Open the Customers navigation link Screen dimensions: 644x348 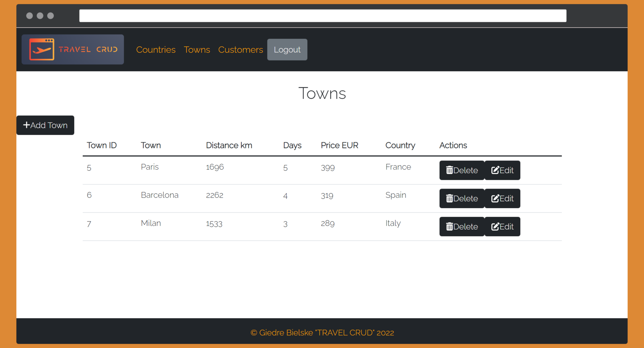(x=240, y=50)
